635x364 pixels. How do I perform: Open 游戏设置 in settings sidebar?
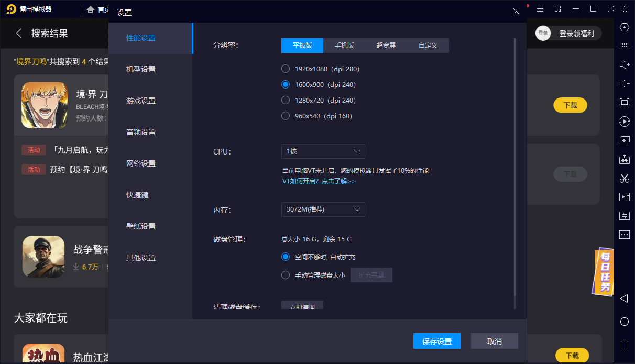141,101
